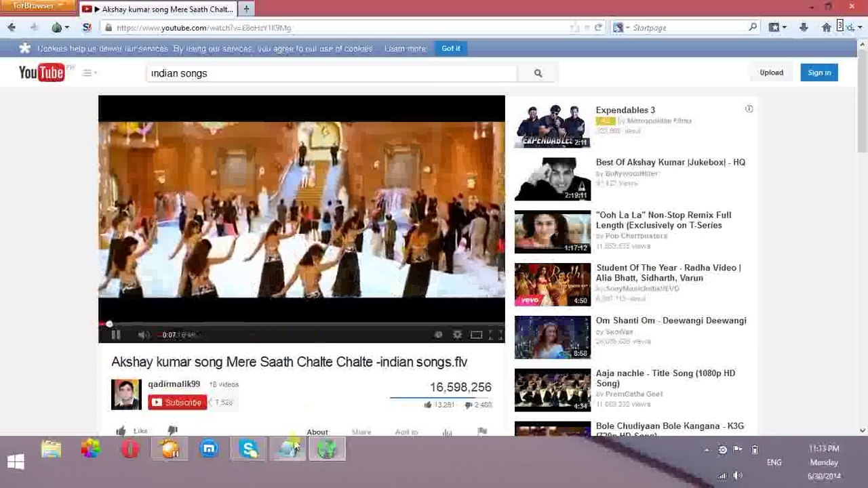868x488 pixels.
Task: Open the Expendables 3 video thumbnail
Action: (x=552, y=125)
